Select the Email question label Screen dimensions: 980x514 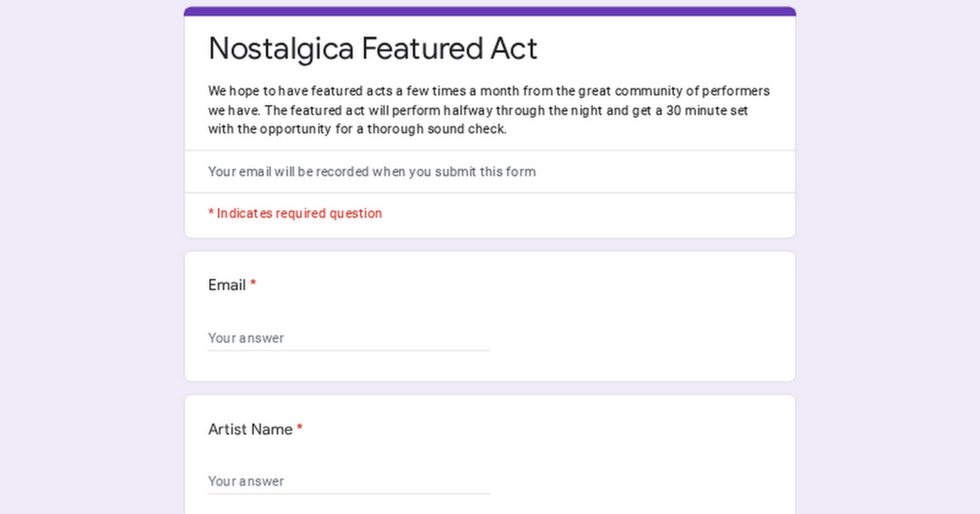click(227, 285)
